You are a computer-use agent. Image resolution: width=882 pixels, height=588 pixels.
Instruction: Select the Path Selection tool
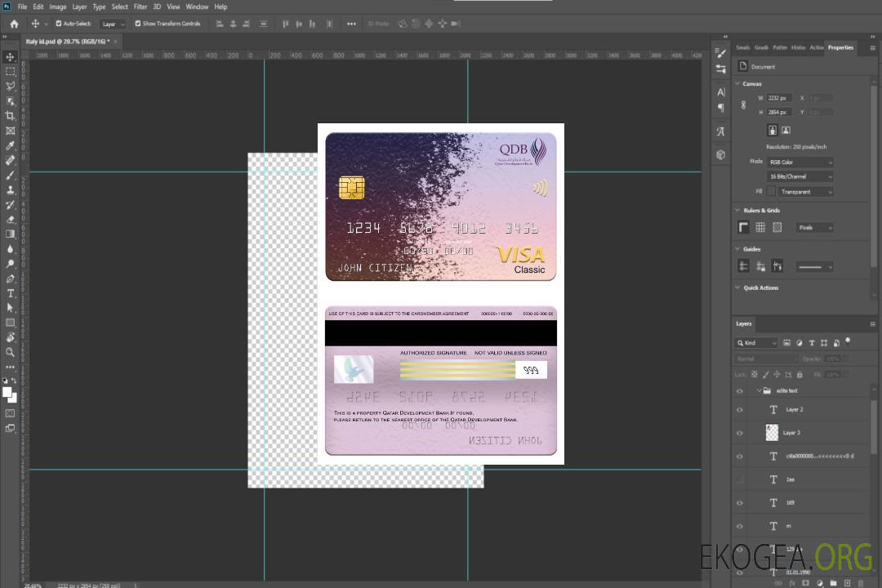[10, 308]
